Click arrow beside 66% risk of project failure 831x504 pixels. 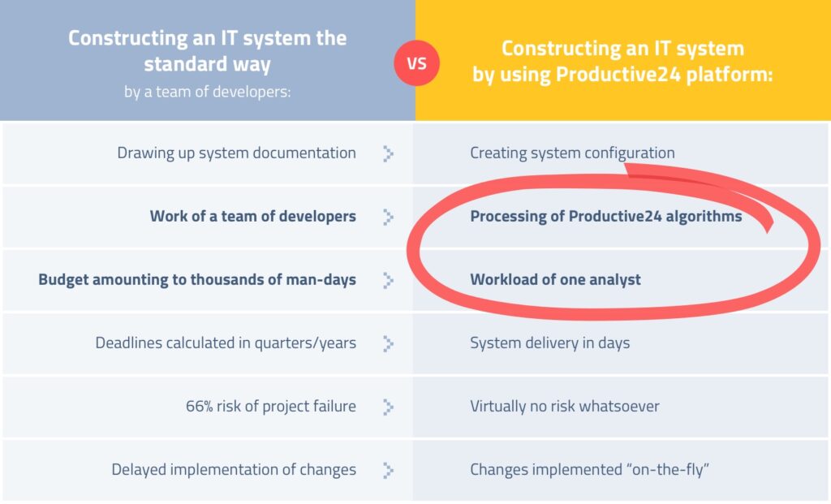point(389,407)
